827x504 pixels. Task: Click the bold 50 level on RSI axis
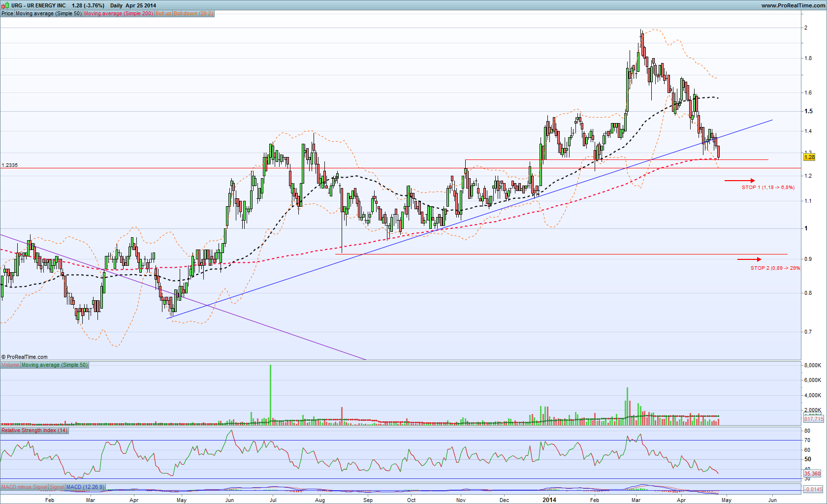(x=808, y=459)
